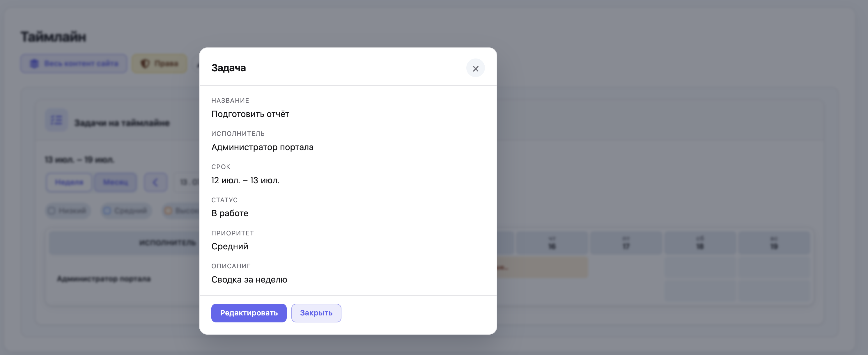The height and width of the screenshot is (355, 868).
Task: Toggle the 'Средний' priority filter chip
Action: pyautogui.click(x=126, y=210)
